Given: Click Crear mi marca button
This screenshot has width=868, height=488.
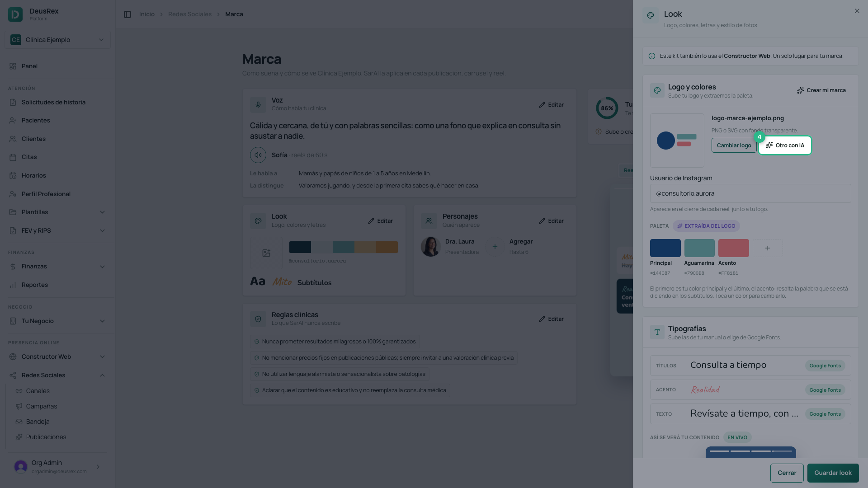Looking at the screenshot, I should (821, 90).
